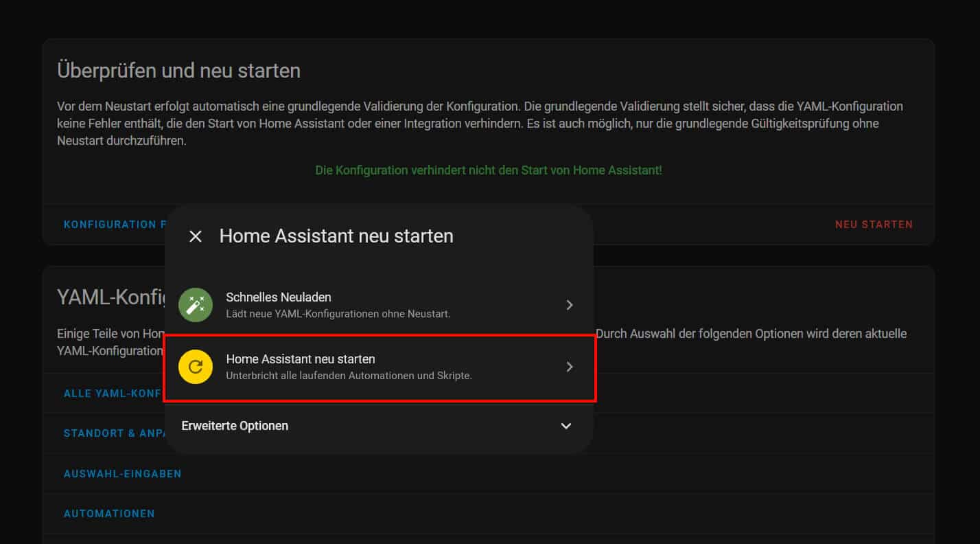
Task: Expand the Erweiterte Optionen down arrow
Action: tap(566, 426)
